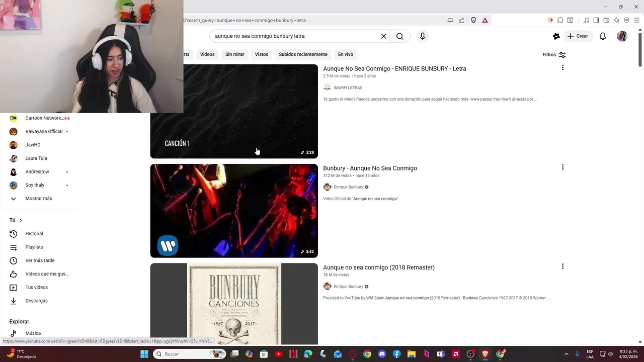Select the Subidos recientemente filter chip
The width and height of the screenshot is (644, 362).
pyautogui.click(x=303, y=54)
